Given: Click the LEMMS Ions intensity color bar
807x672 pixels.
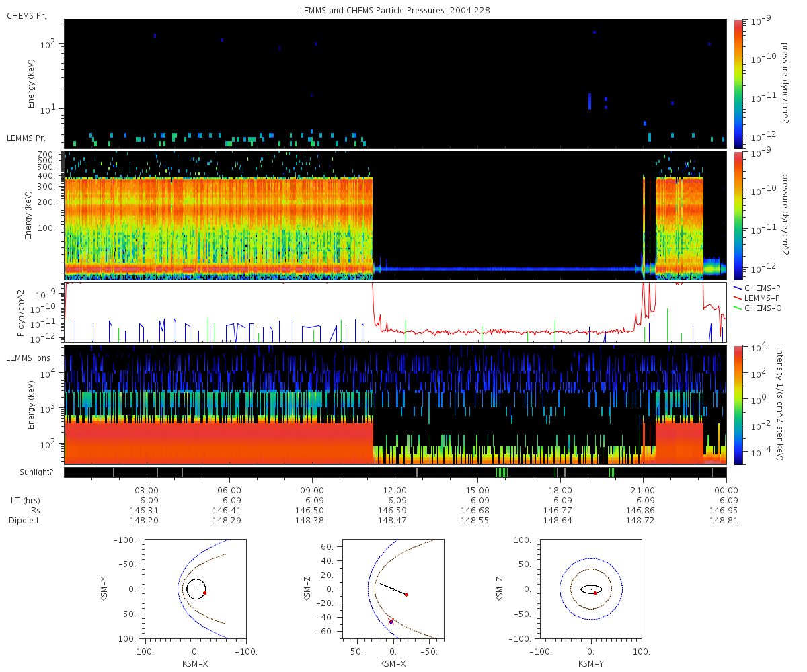Looking at the screenshot, I should click(x=738, y=405).
